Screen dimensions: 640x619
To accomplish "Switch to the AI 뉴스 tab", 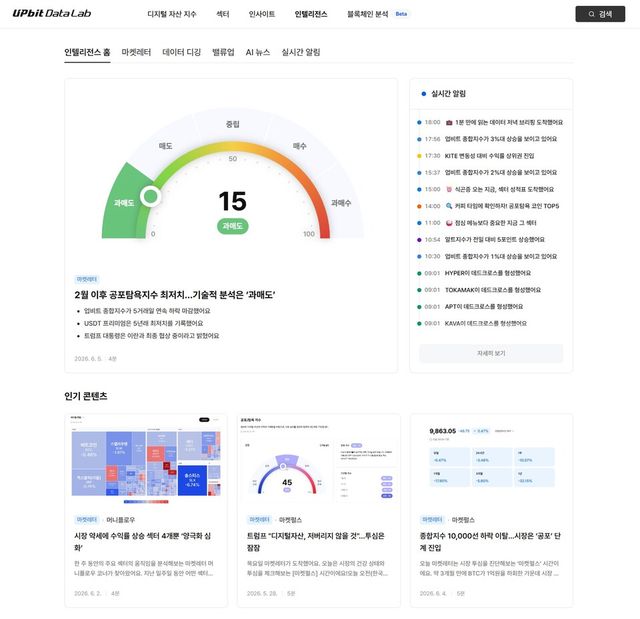I will tap(258, 52).
